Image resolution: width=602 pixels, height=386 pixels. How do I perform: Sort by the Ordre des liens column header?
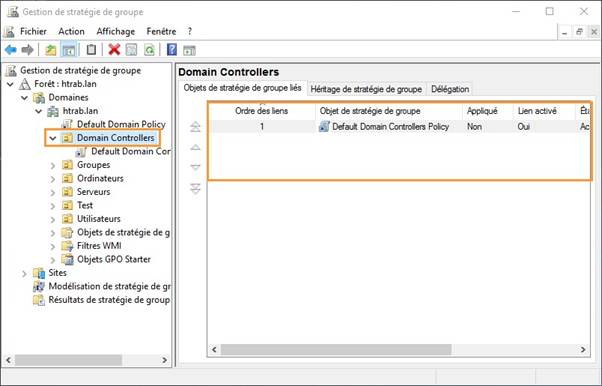262,111
